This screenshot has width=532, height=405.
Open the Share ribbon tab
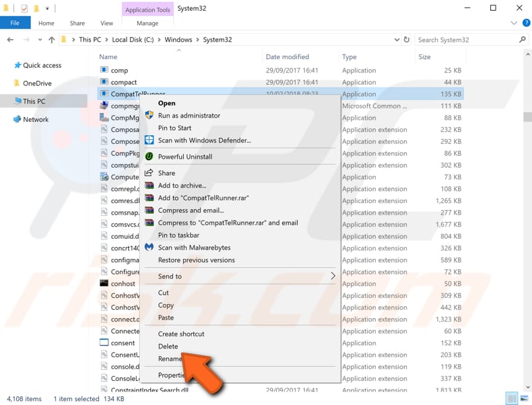click(x=77, y=23)
